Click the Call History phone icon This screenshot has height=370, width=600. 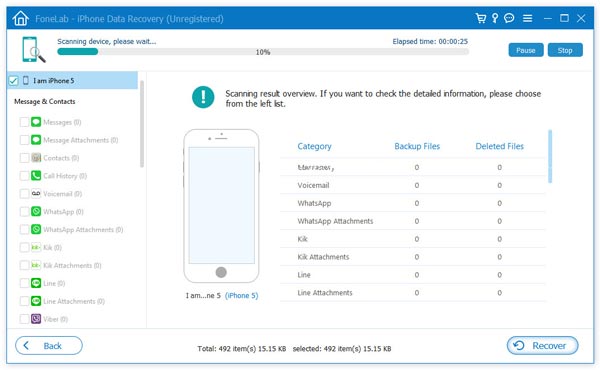click(x=36, y=175)
